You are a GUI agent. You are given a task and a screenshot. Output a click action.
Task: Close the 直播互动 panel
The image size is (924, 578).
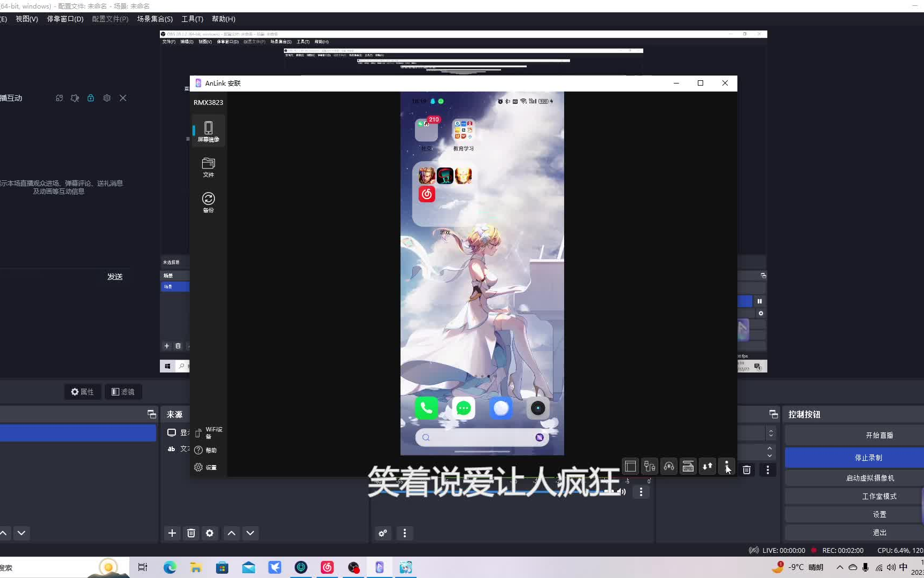[x=123, y=98]
